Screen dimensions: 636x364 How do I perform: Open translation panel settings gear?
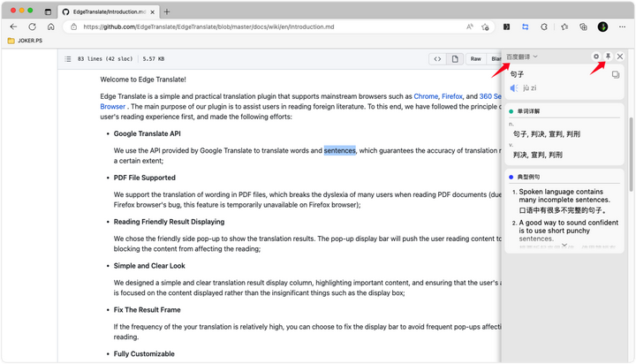click(596, 57)
